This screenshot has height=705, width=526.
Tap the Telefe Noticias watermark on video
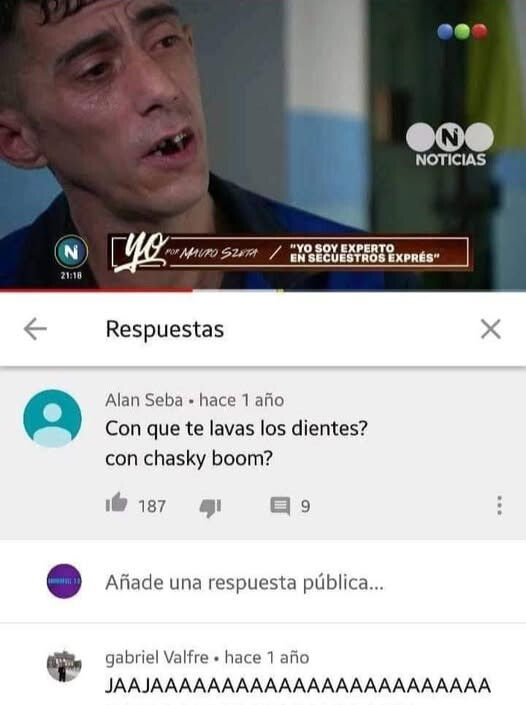pyautogui.click(x=450, y=144)
